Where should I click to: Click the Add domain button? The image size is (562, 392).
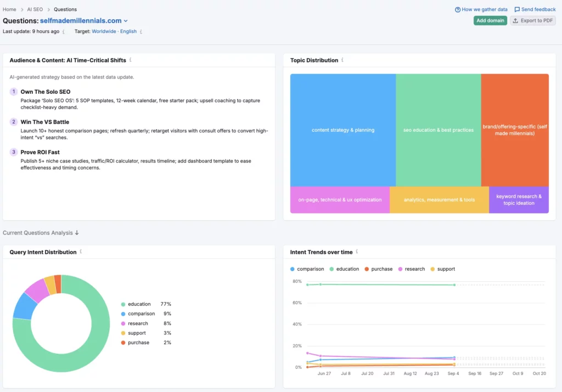click(490, 20)
